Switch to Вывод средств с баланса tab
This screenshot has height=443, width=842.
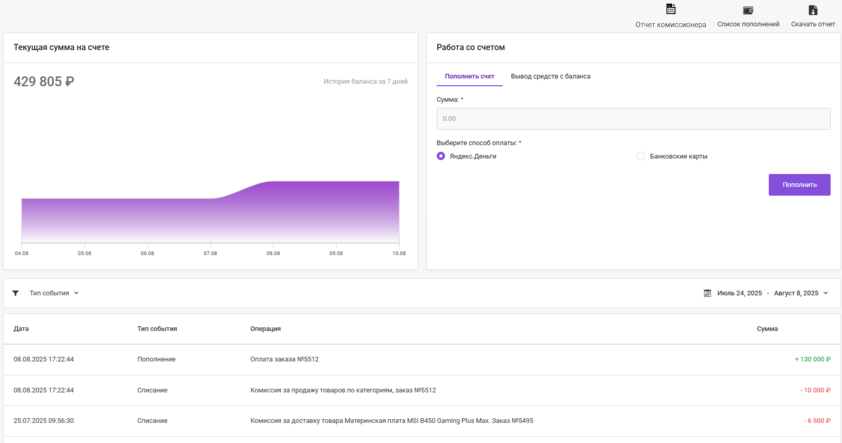[550, 76]
